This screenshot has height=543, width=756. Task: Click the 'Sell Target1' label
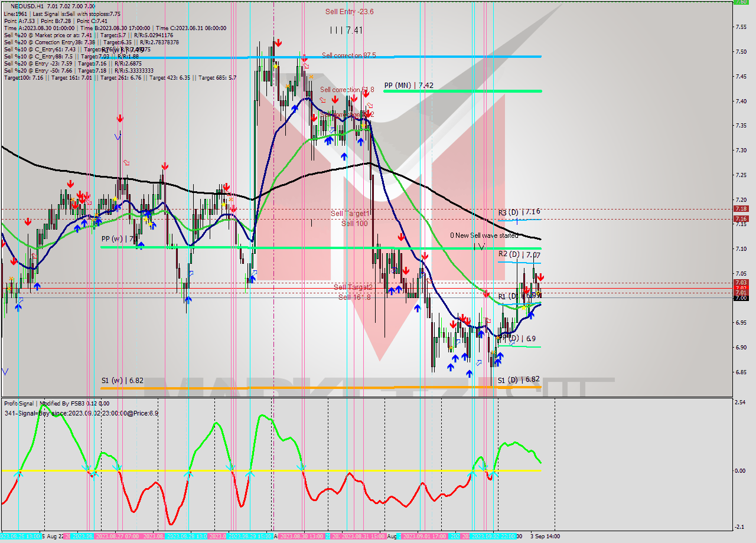[350, 214]
